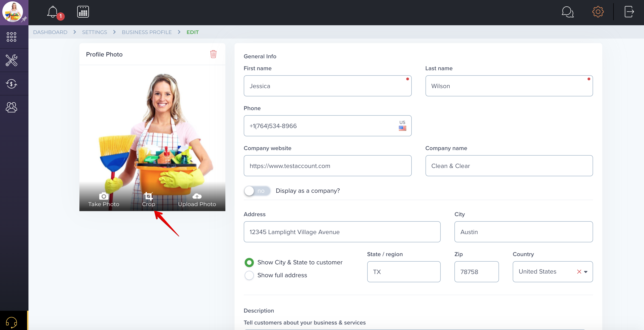
Task: Open the calendar icon in top bar
Action: click(x=83, y=12)
